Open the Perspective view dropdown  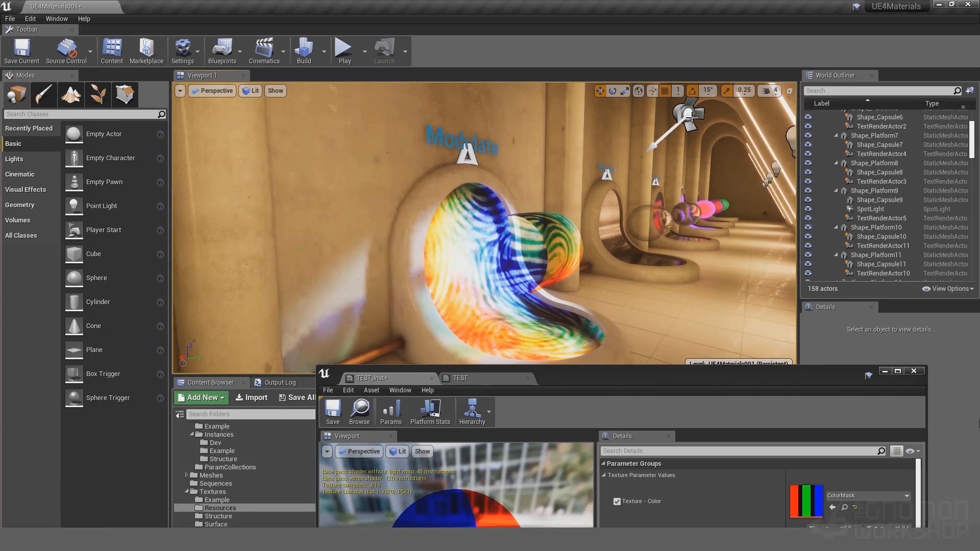coord(212,90)
